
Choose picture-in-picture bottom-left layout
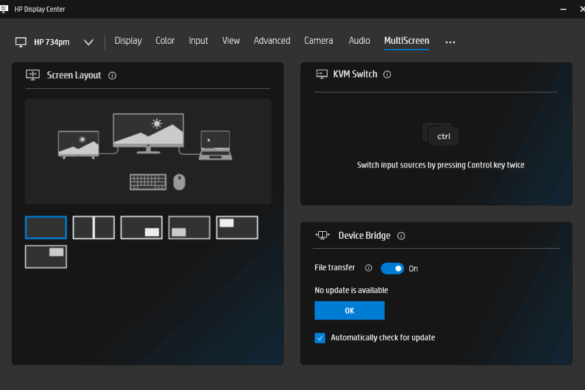(189, 227)
